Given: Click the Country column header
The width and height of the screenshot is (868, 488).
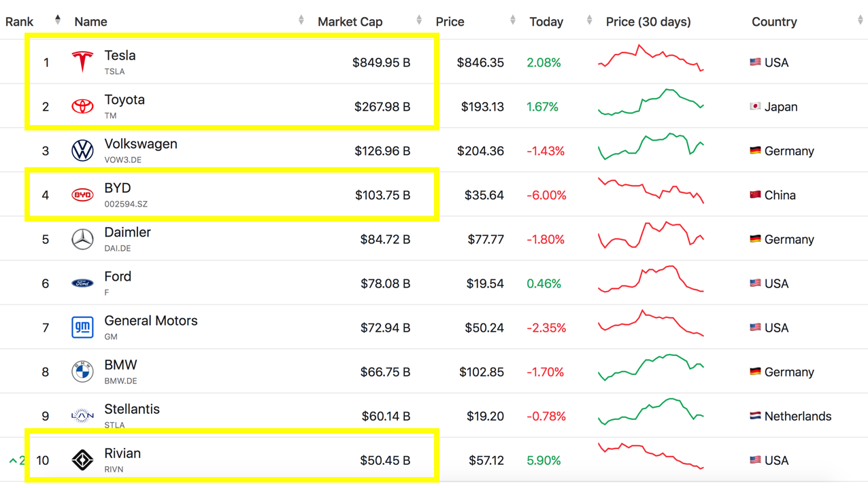Looking at the screenshot, I should [774, 22].
